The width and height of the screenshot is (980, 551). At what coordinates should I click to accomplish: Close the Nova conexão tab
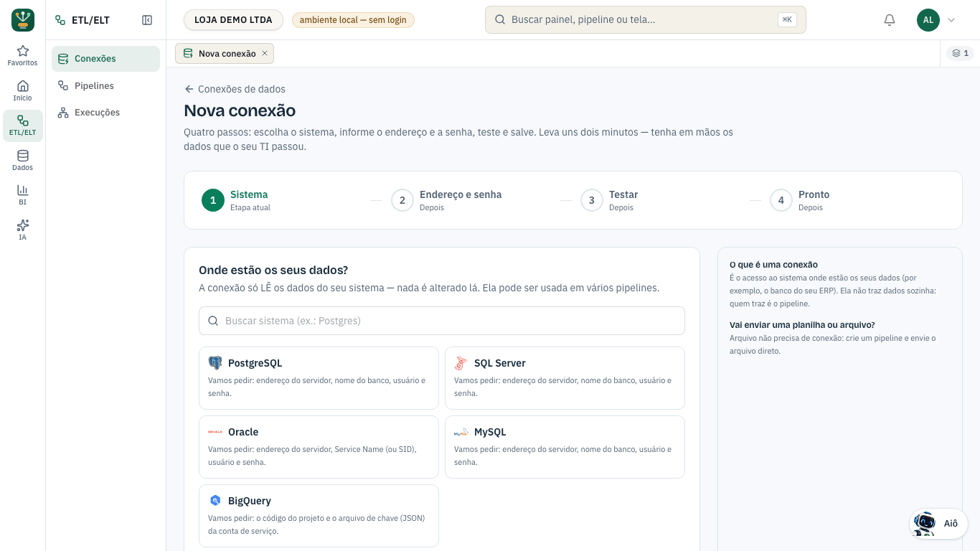(265, 53)
